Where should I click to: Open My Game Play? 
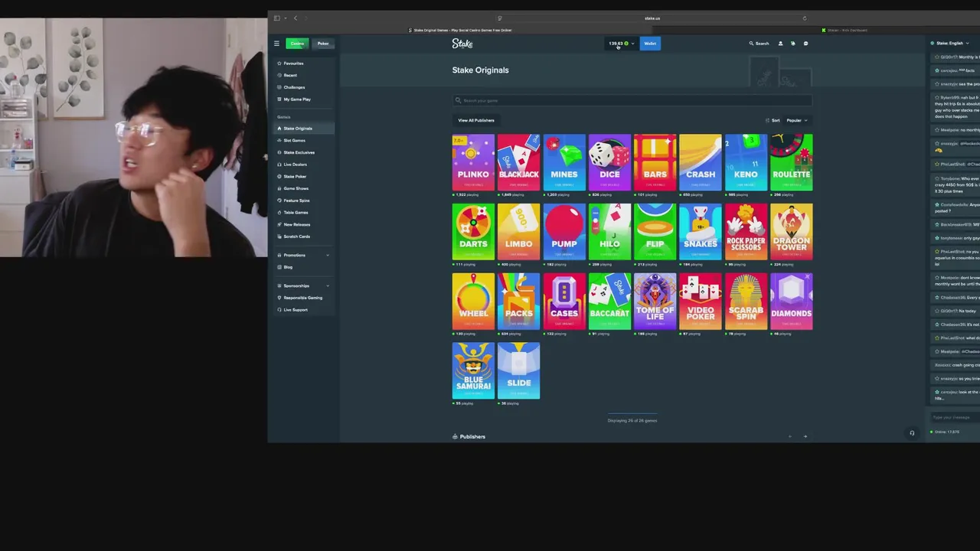point(297,99)
